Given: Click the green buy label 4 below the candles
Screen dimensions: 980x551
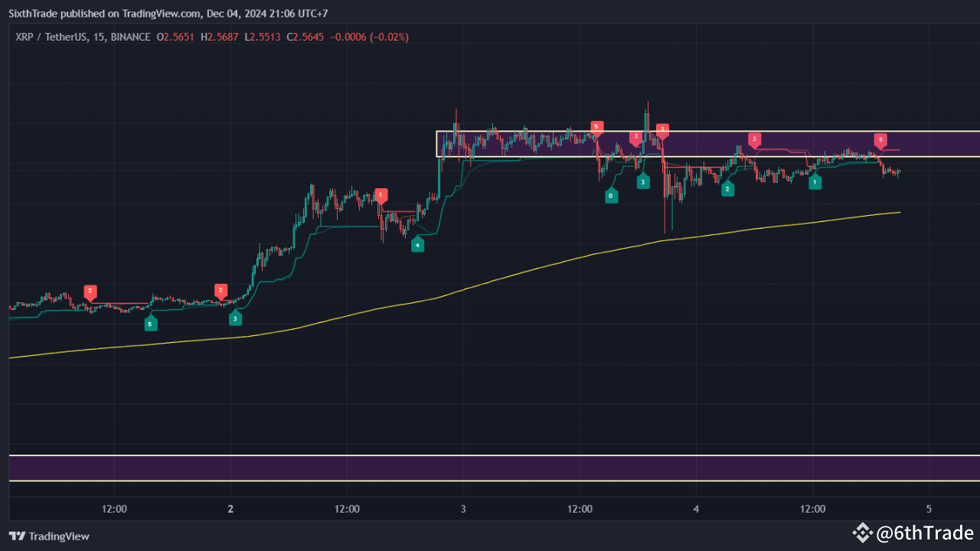Looking at the screenshot, I should [417, 245].
